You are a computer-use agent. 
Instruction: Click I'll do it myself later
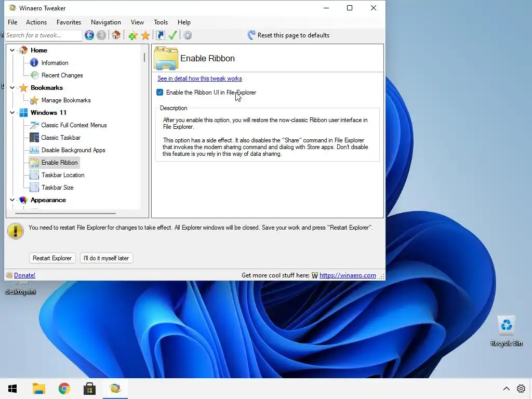[106, 258]
